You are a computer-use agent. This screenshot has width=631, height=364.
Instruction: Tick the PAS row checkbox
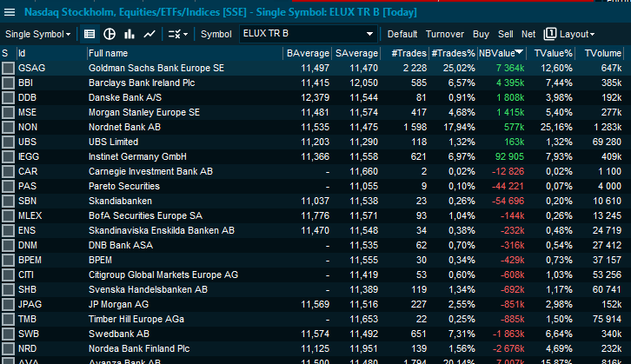tap(8, 186)
